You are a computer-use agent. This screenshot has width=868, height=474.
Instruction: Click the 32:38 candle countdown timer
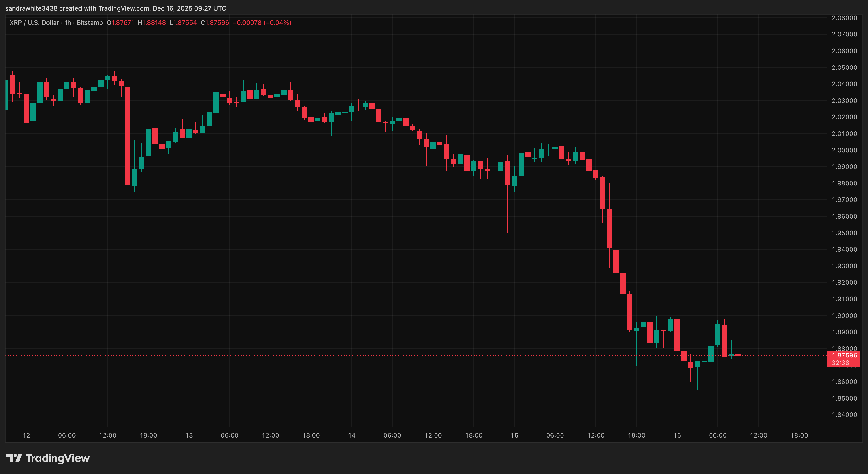pyautogui.click(x=840, y=363)
